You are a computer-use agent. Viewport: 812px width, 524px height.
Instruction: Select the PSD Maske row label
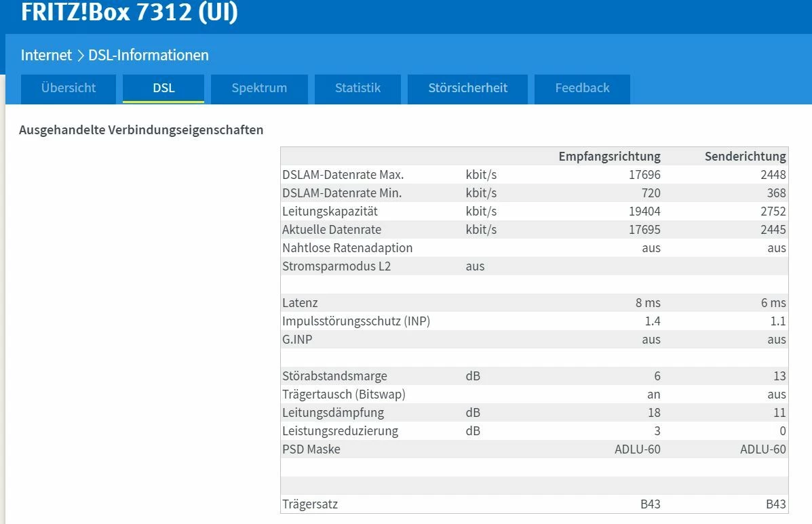311,449
